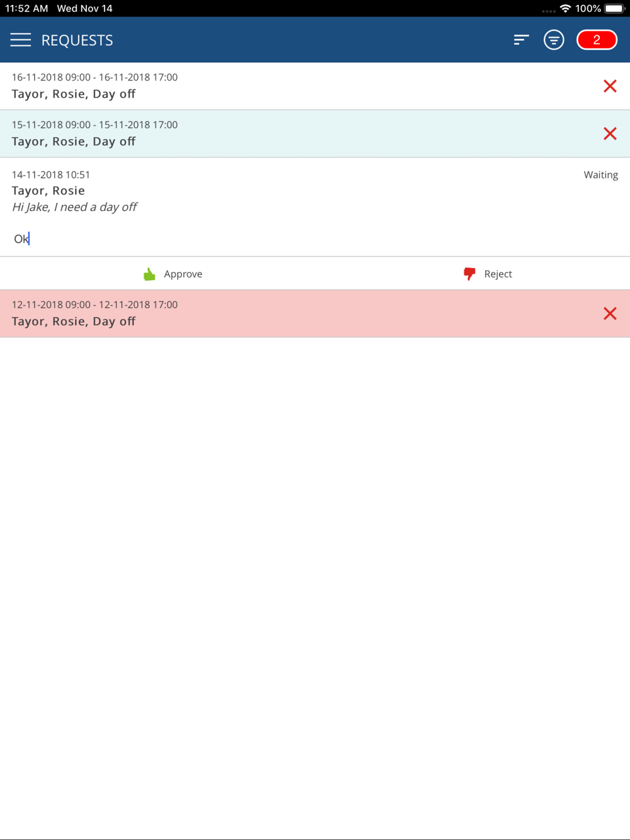Reject Rosie's request

click(x=488, y=274)
